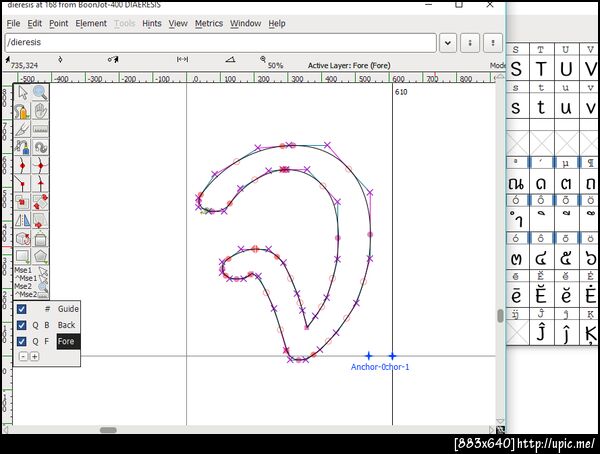Select capital T glyph in font view
Screen dimensions: 600x454
click(541, 69)
